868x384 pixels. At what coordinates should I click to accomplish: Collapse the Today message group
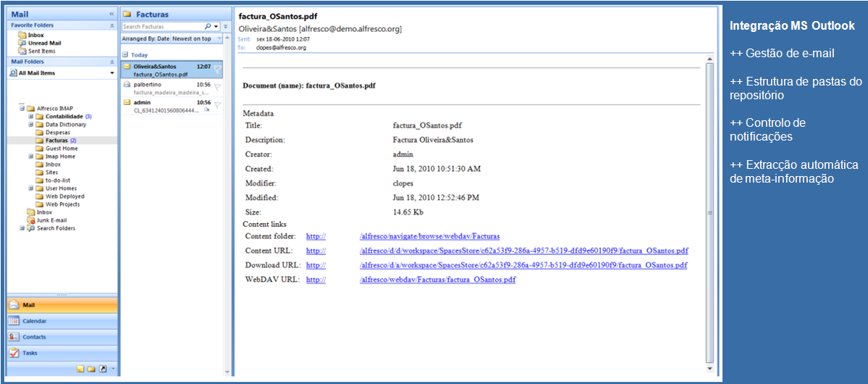125,55
